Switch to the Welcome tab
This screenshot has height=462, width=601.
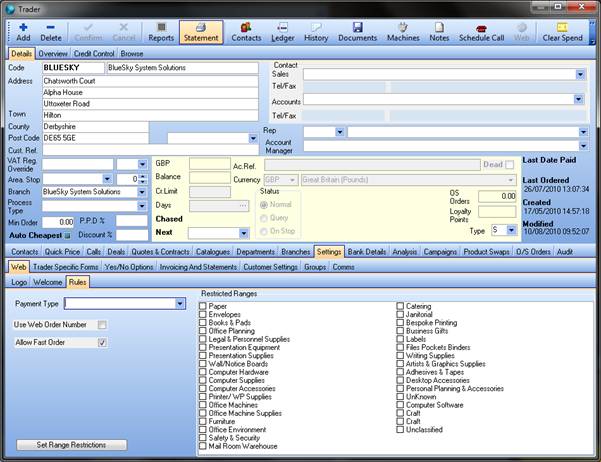point(48,282)
